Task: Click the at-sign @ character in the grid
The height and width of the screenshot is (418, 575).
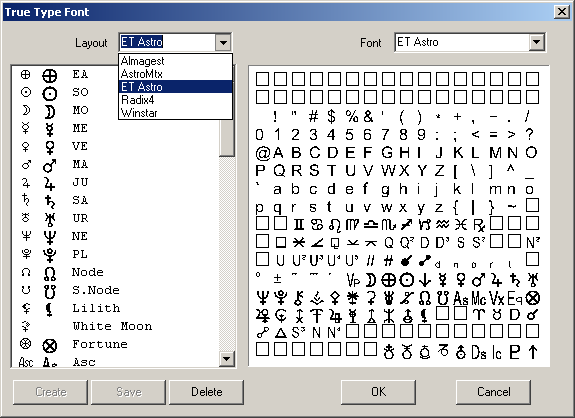Action: [x=262, y=153]
